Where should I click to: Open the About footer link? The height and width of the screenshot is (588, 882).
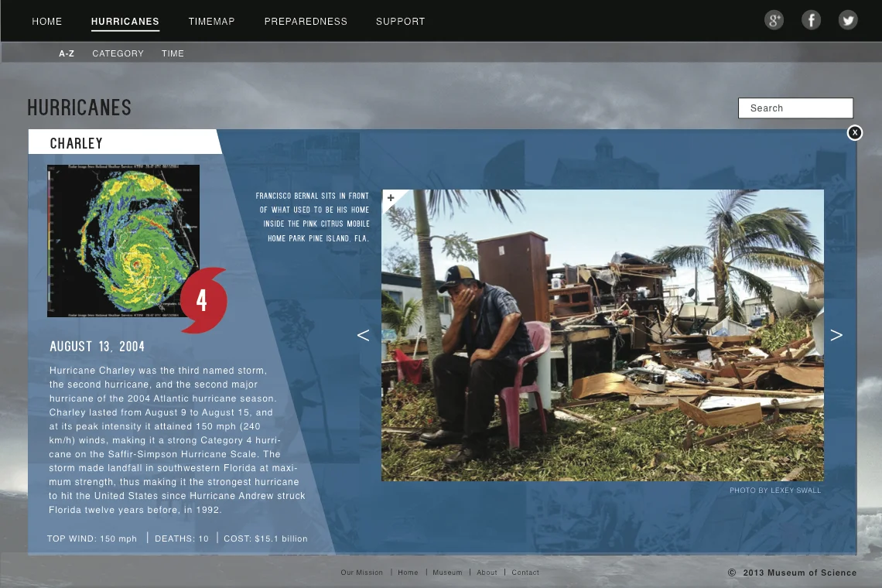[x=487, y=573]
